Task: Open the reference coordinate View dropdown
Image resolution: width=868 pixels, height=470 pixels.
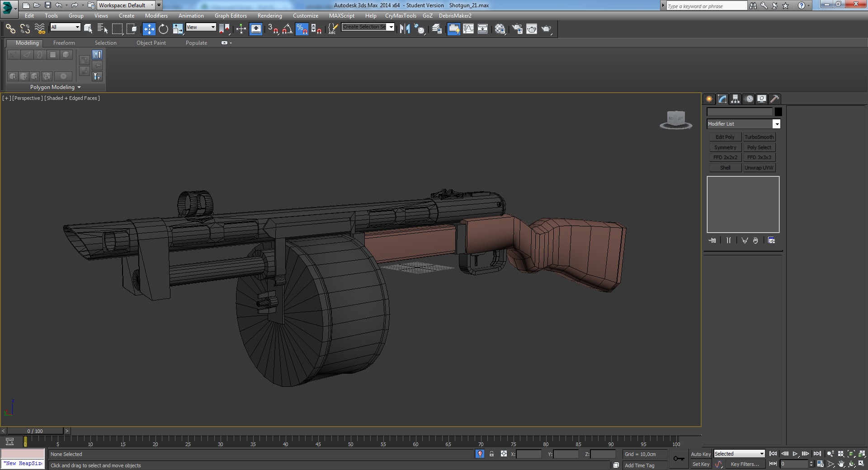Action: pyautogui.click(x=201, y=27)
